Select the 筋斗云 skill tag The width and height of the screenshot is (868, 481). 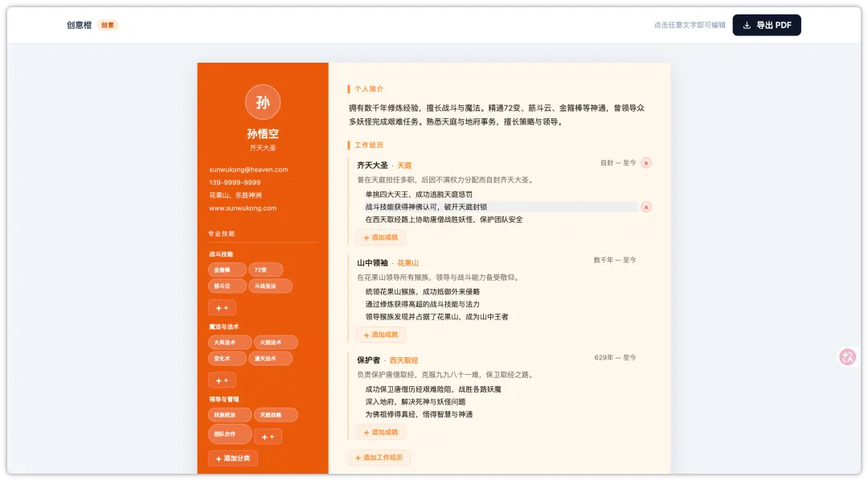(227, 286)
